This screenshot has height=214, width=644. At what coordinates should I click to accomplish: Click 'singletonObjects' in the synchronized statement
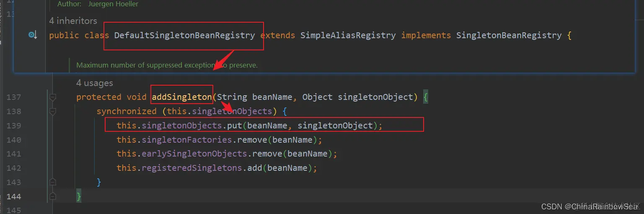tap(232, 111)
